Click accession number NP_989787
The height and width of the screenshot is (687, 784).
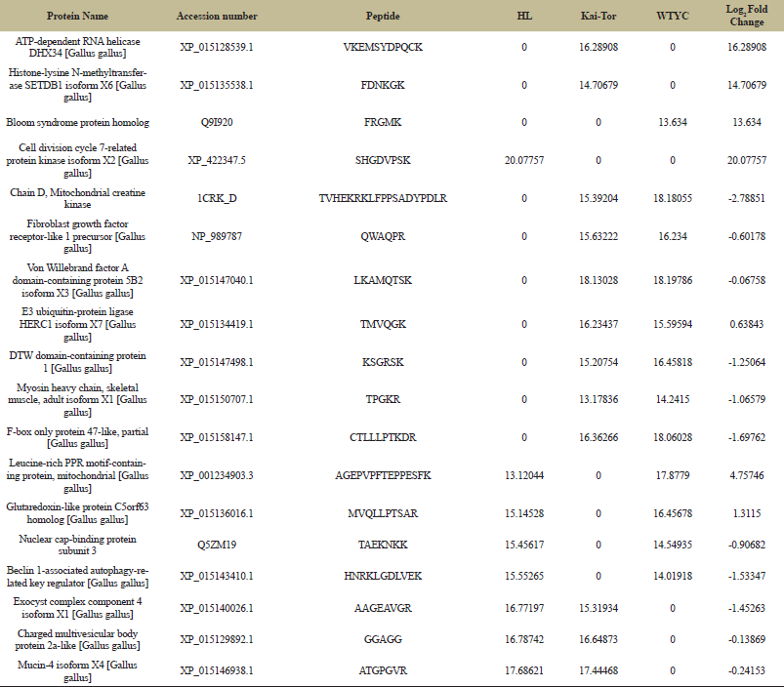tap(217, 236)
